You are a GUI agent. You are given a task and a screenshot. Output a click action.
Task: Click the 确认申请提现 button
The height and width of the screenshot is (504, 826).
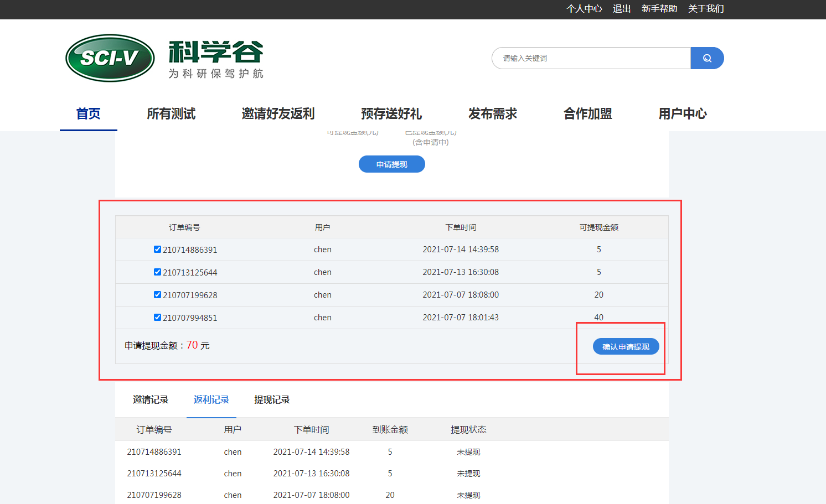626,346
